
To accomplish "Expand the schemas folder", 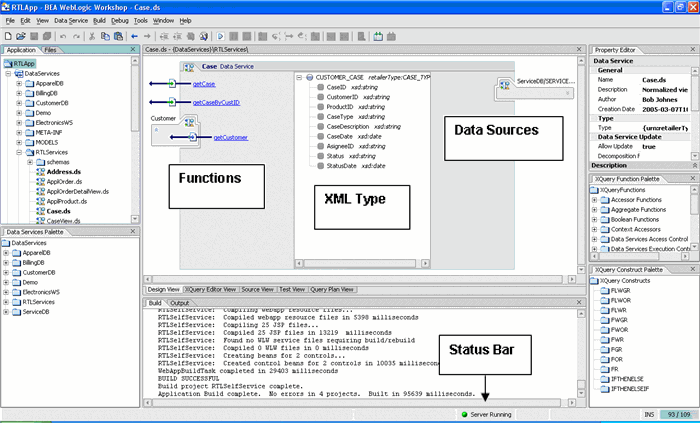I will tap(29, 162).
